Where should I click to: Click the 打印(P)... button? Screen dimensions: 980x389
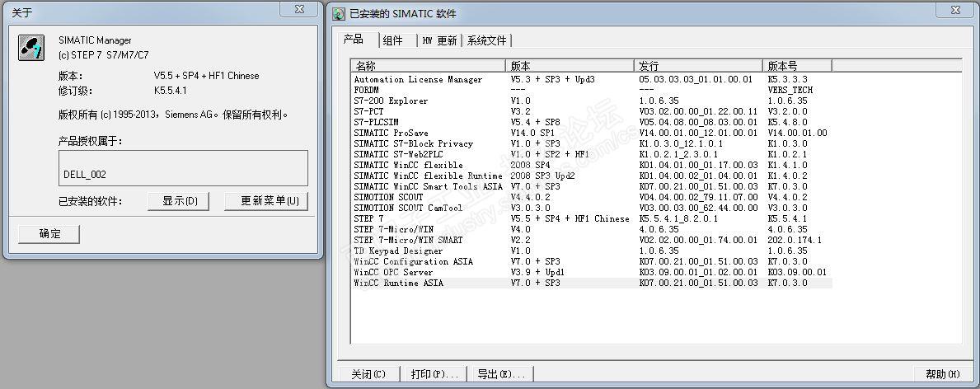point(435,374)
